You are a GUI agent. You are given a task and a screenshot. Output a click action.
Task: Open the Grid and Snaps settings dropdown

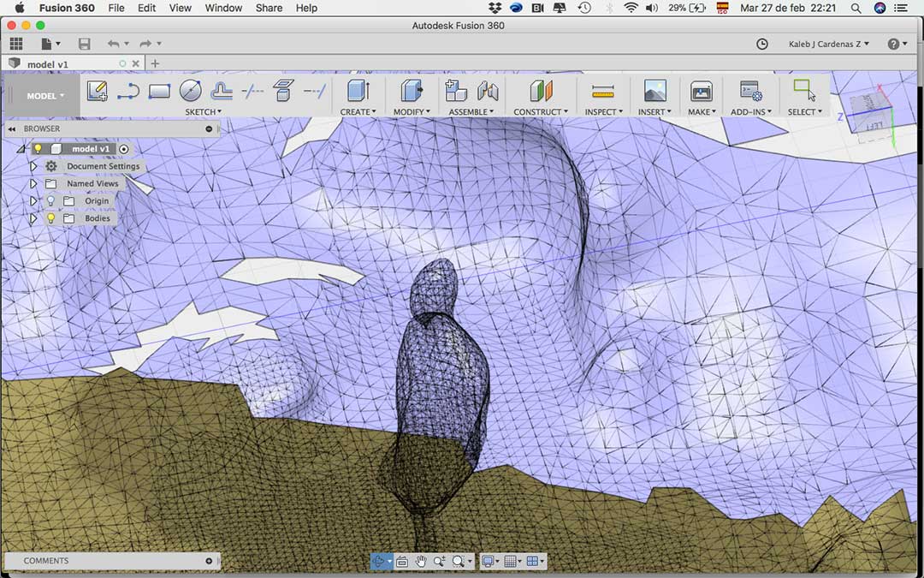[512, 562]
